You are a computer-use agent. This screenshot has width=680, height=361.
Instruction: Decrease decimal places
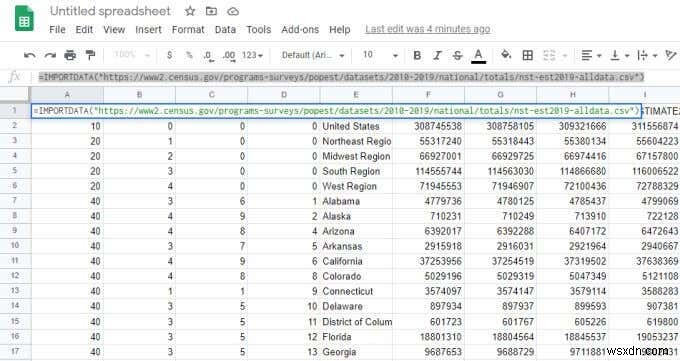point(208,56)
